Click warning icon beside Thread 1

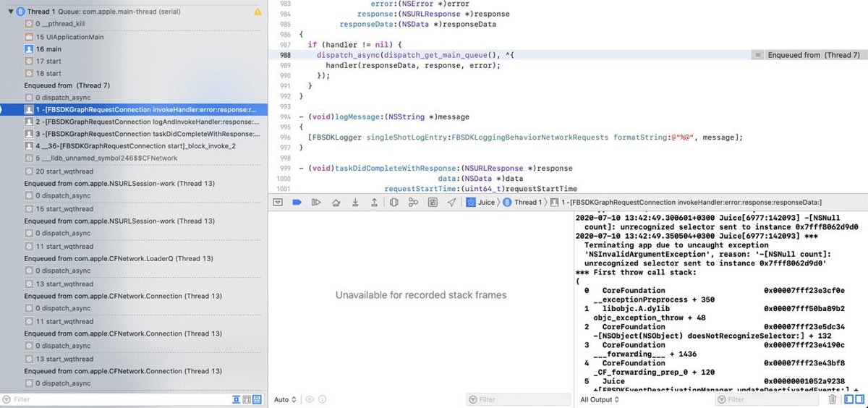pyautogui.click(x=258, y=12)
